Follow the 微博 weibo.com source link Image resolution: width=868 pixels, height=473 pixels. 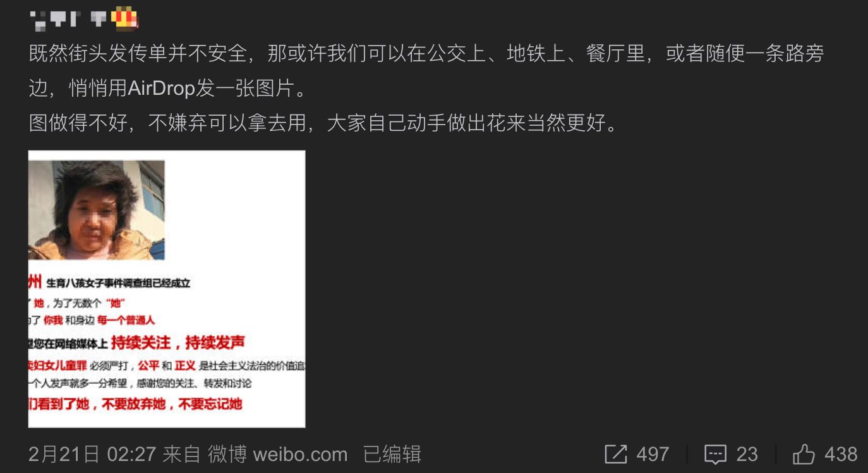pos(278,454)
